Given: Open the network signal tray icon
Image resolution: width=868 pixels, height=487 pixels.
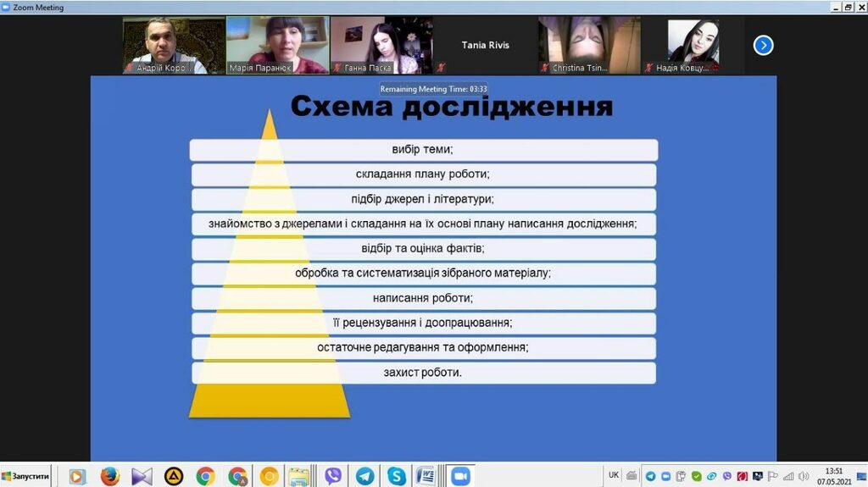Looking at the screenshot, I should click(787, 476).
